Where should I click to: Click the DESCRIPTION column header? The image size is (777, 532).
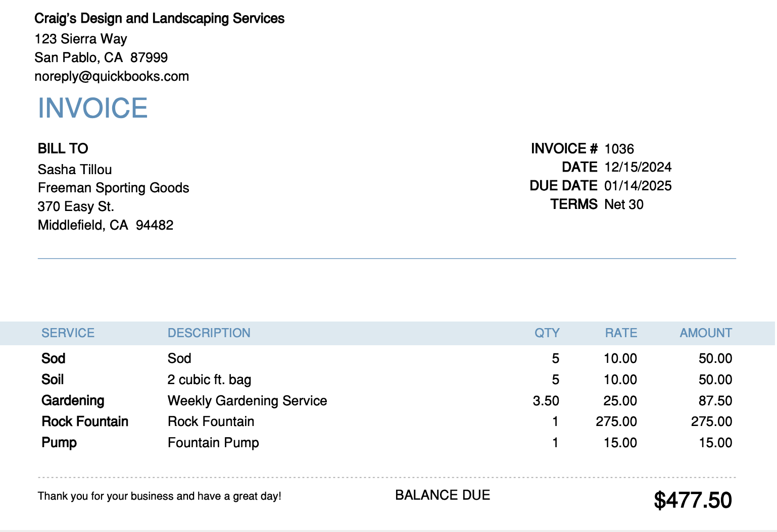pyautogui.click(x=209, y=333)
